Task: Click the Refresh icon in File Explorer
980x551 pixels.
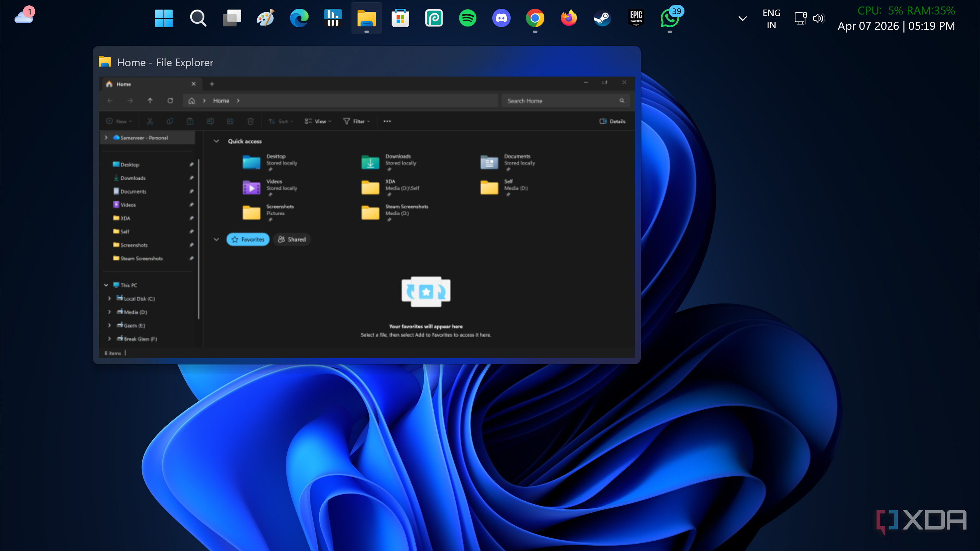Action: coord(170,101)
